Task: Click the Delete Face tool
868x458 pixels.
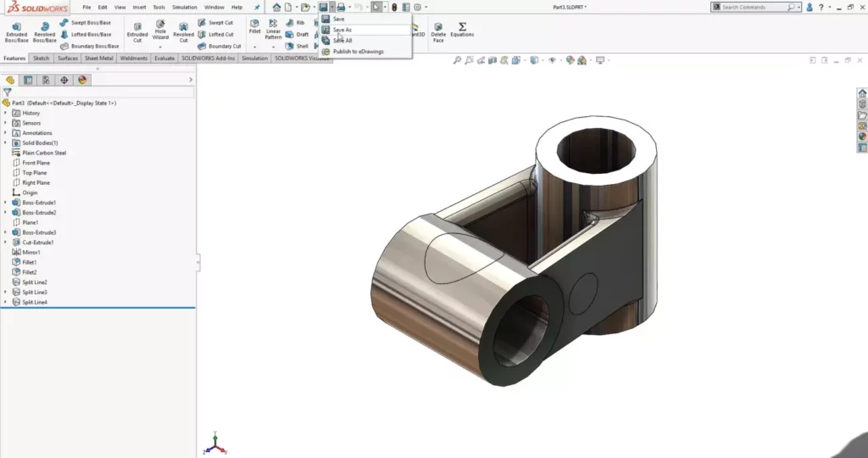Action: [x=438, y=33]
